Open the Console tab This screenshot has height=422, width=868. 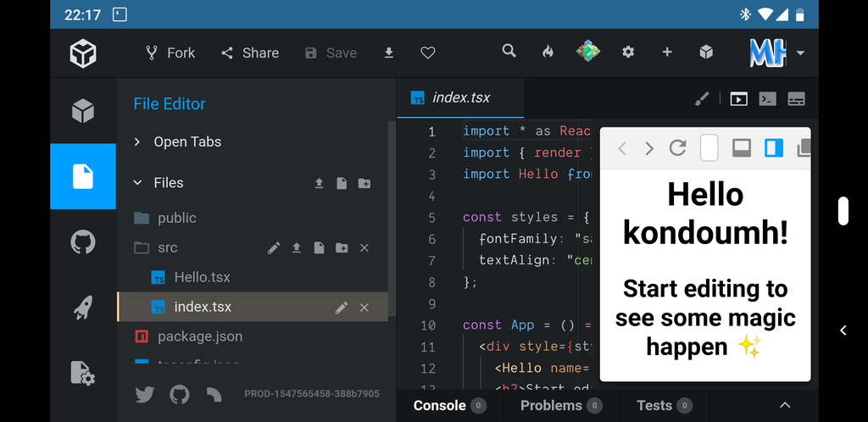tap(449, 405)
